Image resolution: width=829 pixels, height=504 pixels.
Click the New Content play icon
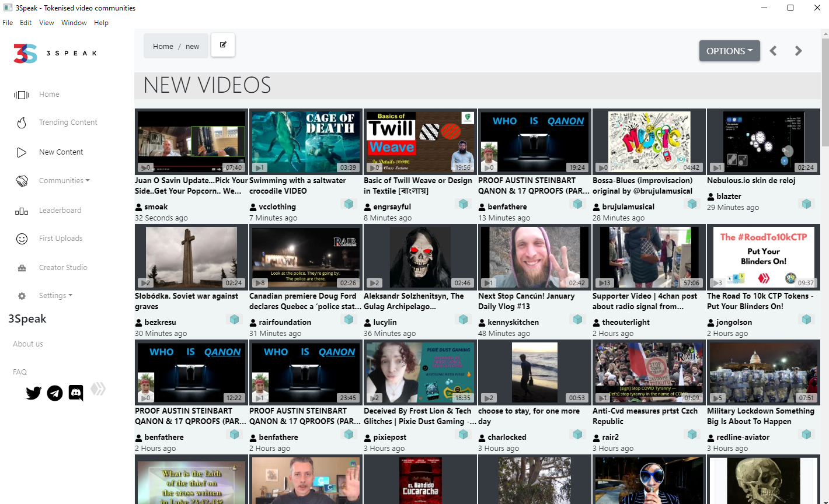click(x=22, y=152)
